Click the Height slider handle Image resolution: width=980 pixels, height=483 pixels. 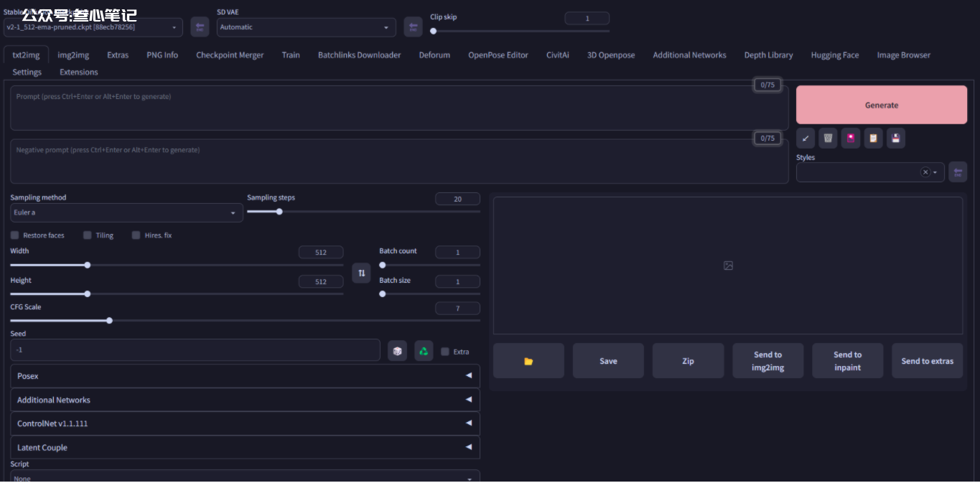click(88, 294)
